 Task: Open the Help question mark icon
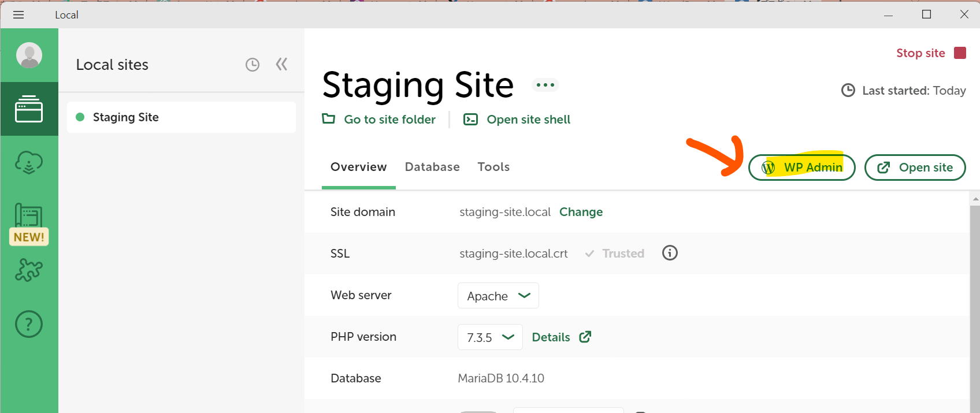coord(29,324)
